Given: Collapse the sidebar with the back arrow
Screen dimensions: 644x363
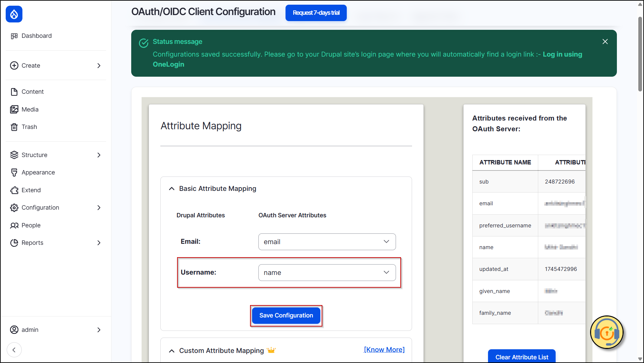Looking at the screenshot, I should click(x=14, y=350).
